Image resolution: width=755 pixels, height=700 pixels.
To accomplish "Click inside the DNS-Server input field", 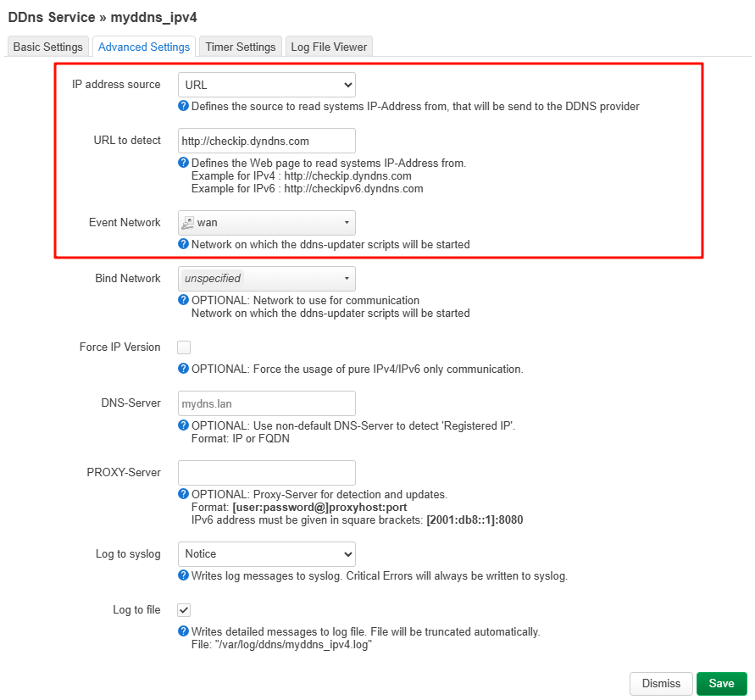I will pos(266,403).
